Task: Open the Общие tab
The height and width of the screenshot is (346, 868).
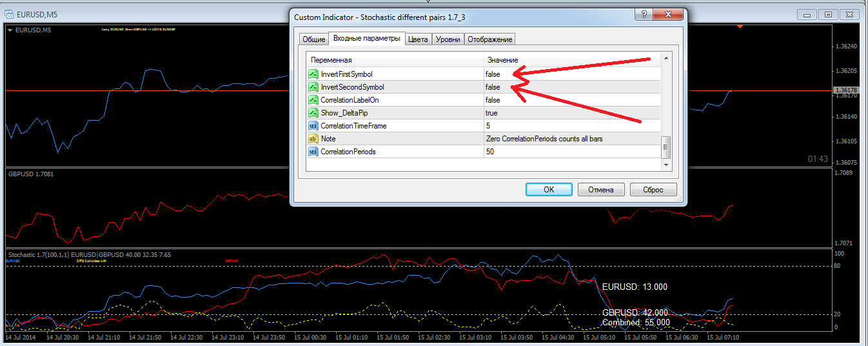Action: pyautogui.click(x=314, y=39)
